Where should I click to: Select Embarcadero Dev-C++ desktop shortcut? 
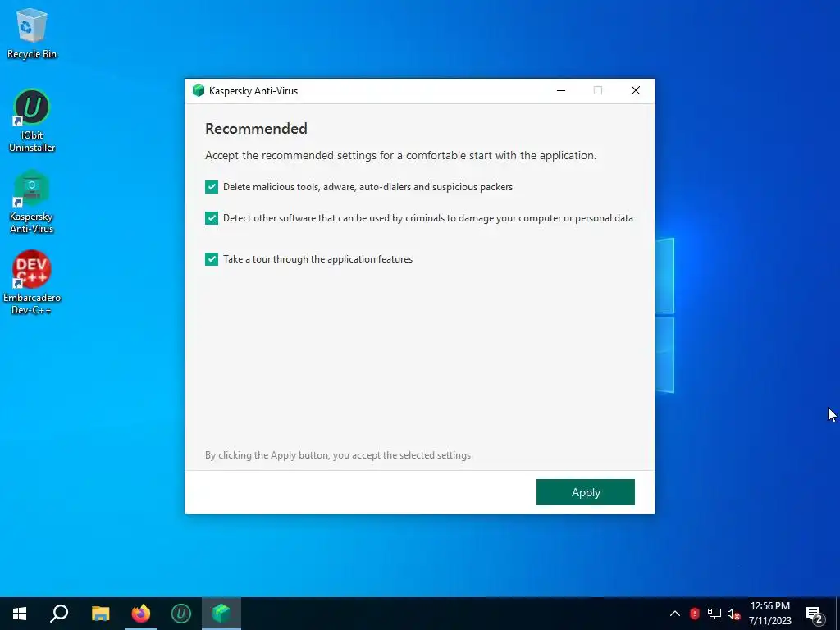(32, 283)
